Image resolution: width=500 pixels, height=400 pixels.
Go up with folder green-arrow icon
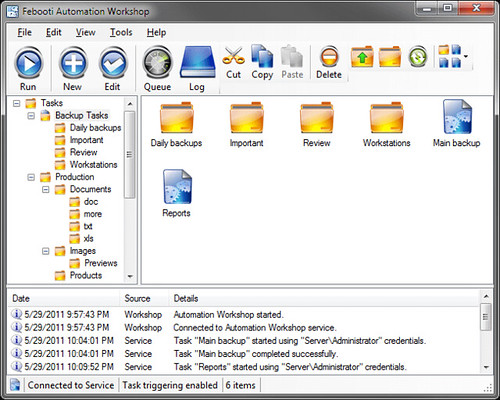pyautogui.click(x=362, y=56)
